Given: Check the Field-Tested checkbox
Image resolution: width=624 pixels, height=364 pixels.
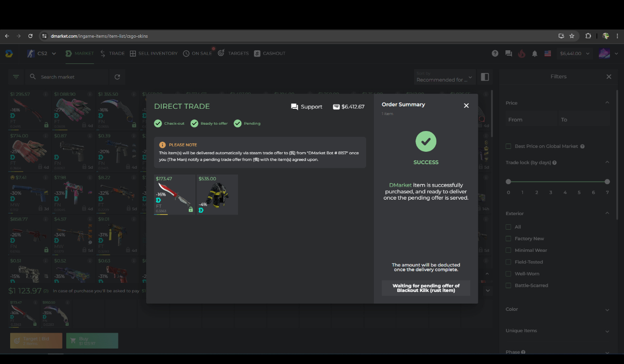Looking at the screenshot, I should click(x=508, y=262).
